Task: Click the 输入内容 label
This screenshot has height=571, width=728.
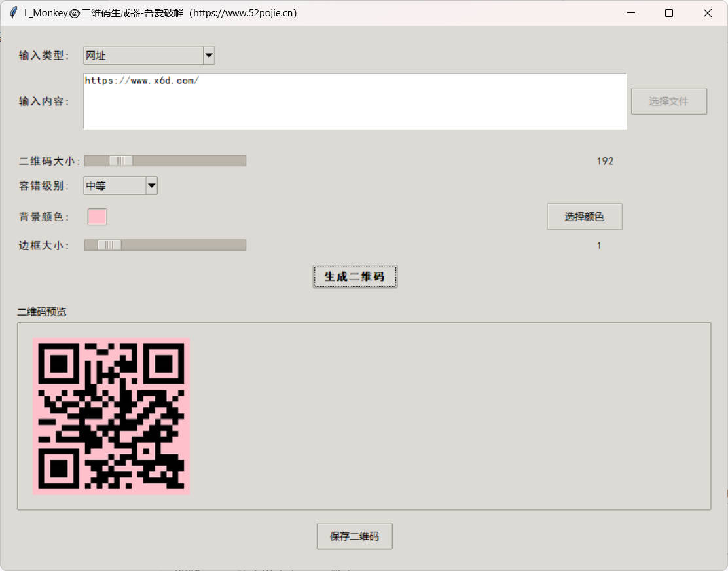Action: (44, 101)
